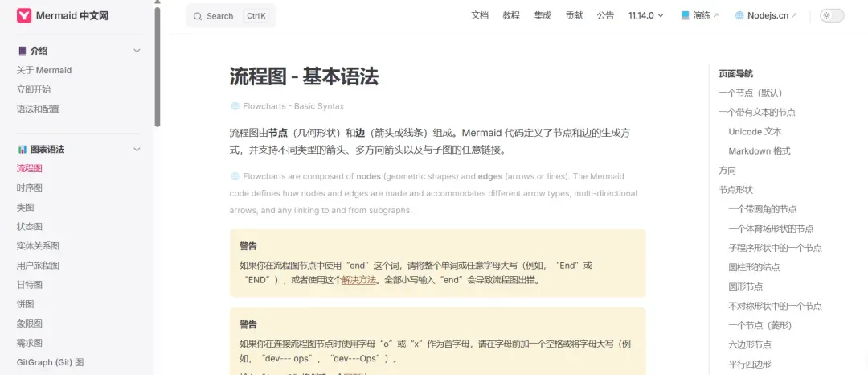868x375 pixels.
Task: Open 语法和配置 in sidebar
Action: coord(38,109)
